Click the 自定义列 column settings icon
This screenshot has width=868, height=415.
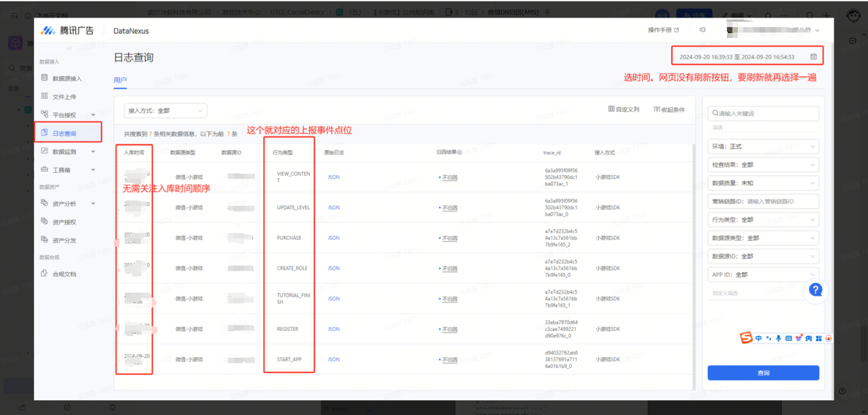tap(611, 109)
